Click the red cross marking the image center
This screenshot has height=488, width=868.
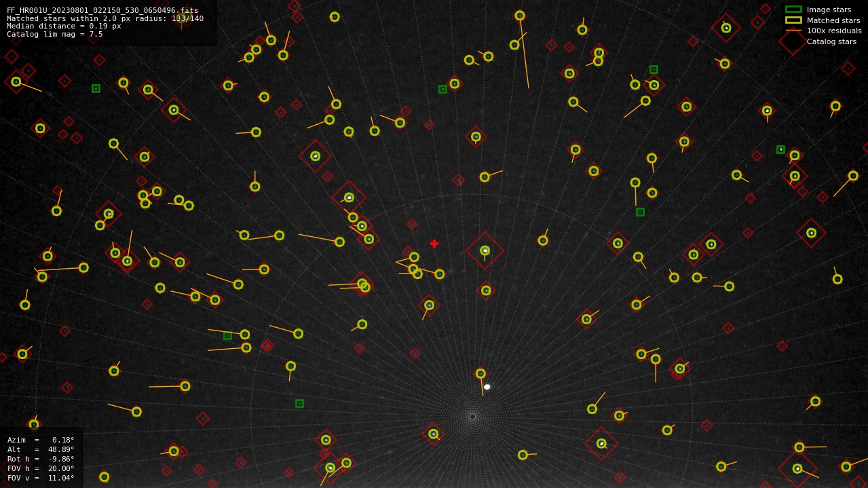coord(434,244)
